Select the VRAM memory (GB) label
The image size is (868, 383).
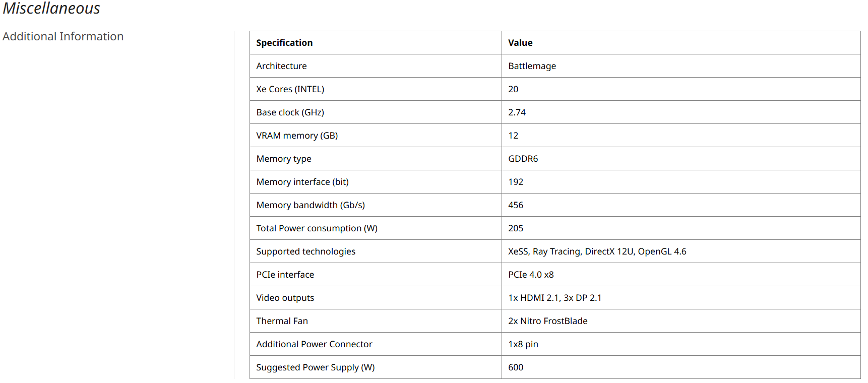(x=297, y=136)
